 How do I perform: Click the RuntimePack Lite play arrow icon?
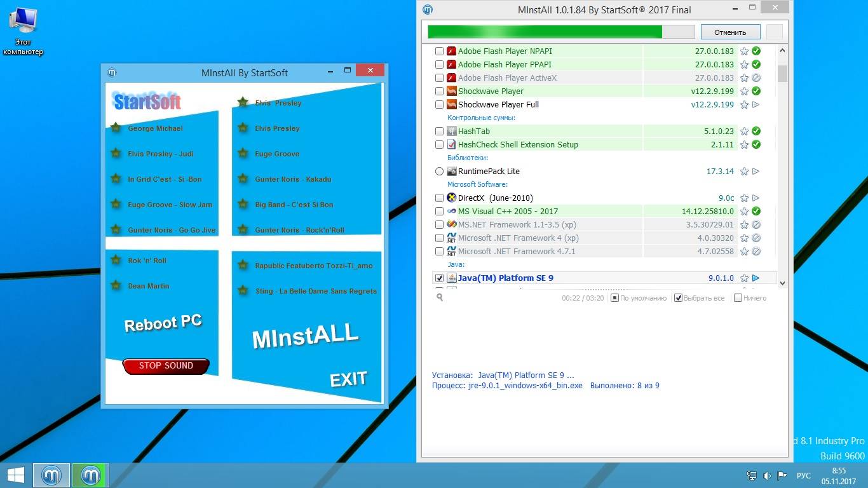coord(756,171)
